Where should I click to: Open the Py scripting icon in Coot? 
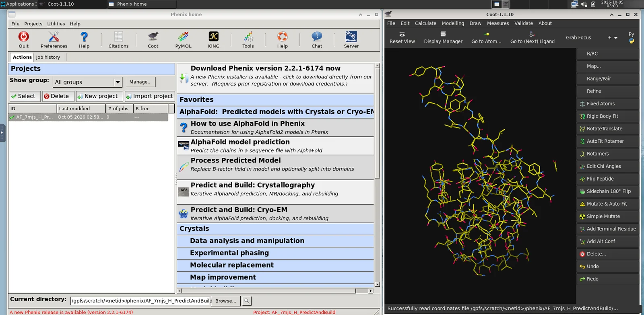[x=631, y=38]
